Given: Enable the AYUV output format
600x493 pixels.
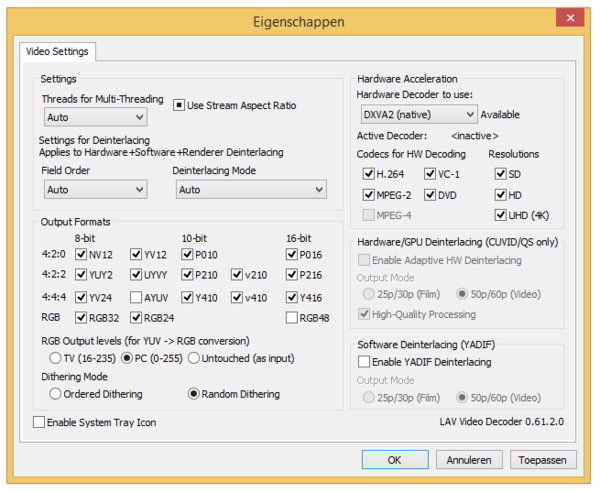Looking at the screenshot, I should 135,297.
